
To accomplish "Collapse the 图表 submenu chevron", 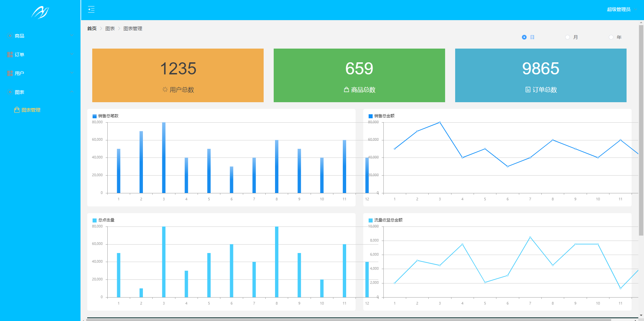I will (72, 92).
